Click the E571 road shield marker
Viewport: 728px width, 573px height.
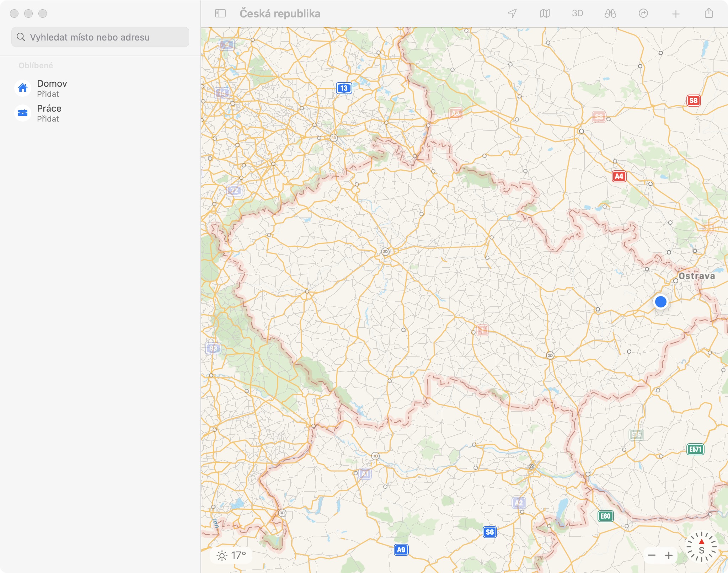coord(695,449)
